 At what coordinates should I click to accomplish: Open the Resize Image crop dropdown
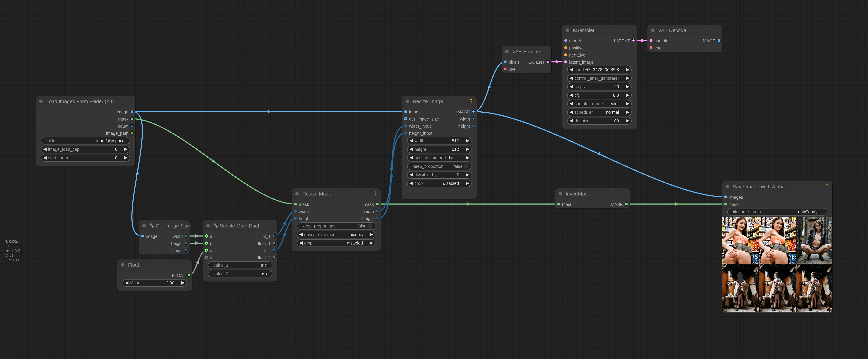tap(439, 183)
